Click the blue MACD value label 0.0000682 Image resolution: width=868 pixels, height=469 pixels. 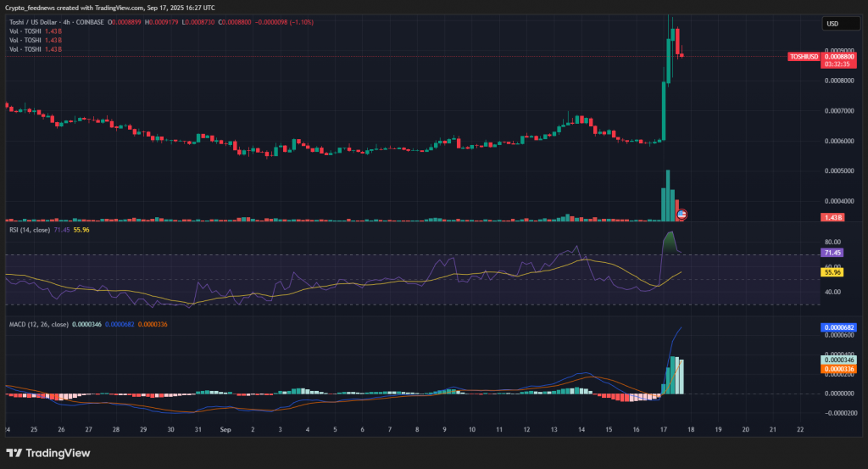838,327
